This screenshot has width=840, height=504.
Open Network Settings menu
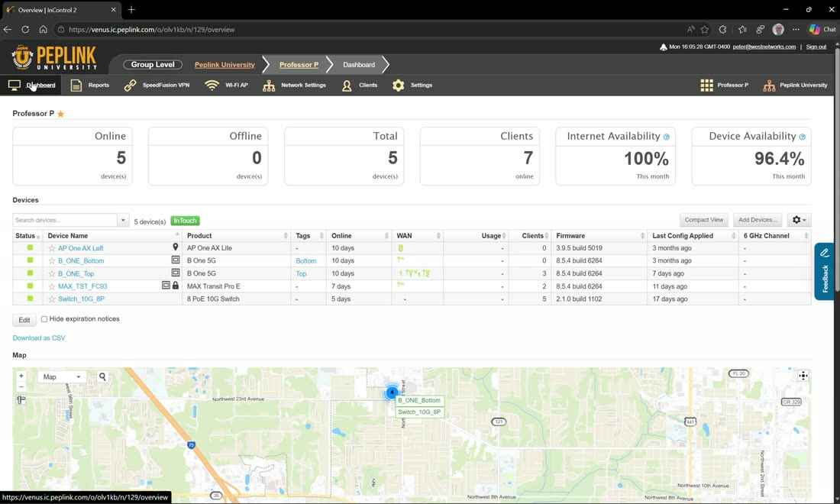(x=294, y=86)
